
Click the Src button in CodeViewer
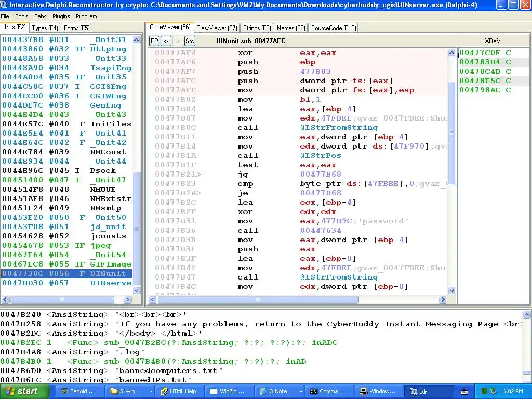(190, 41)
